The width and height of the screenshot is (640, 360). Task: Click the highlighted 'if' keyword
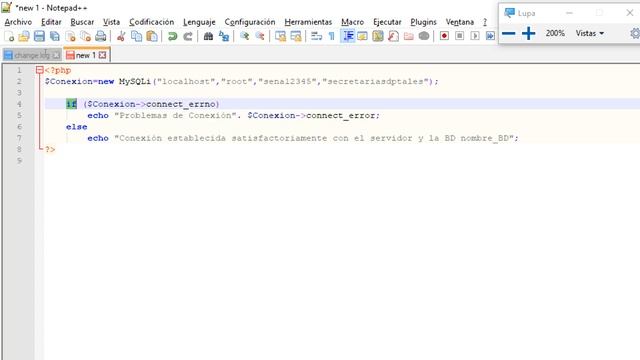(x=71, y=104)
